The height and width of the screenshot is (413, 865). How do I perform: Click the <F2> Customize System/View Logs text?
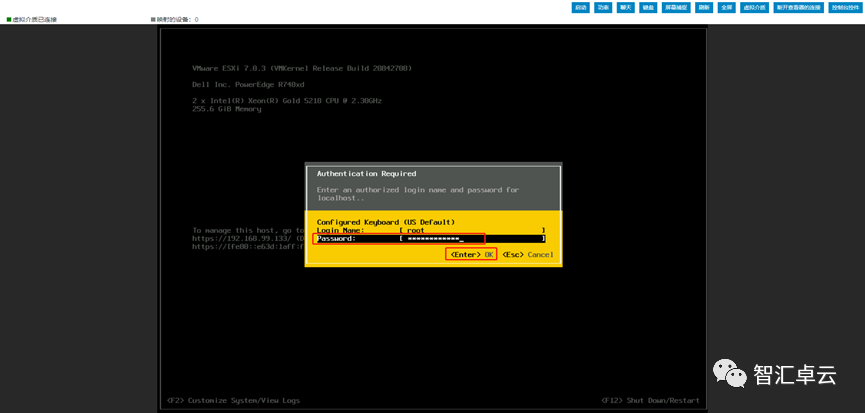pyautogui.click(x=233, y=400)
